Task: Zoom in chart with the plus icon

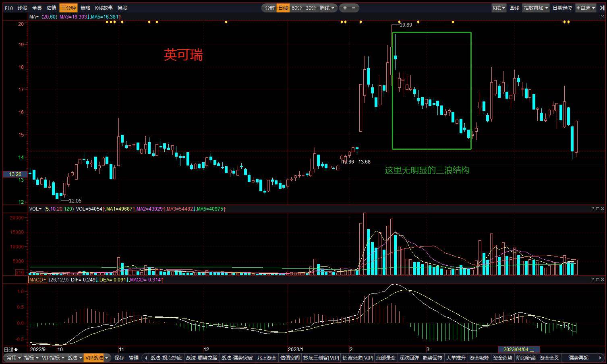Action: pos(345,8)
